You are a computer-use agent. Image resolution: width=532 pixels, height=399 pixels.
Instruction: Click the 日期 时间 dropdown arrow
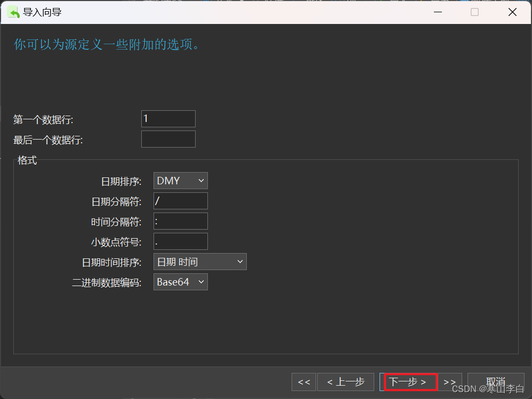(241, 261)
